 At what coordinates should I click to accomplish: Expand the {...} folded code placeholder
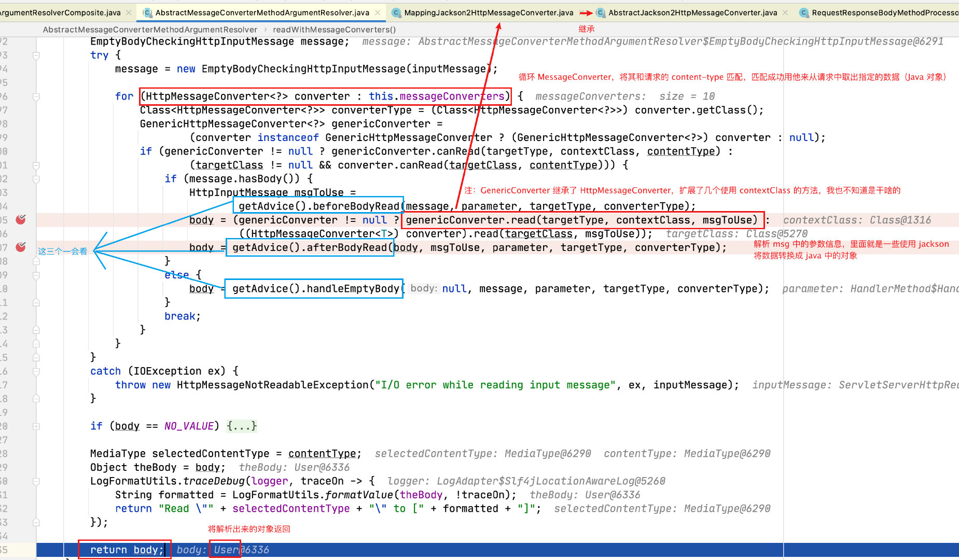242,426
